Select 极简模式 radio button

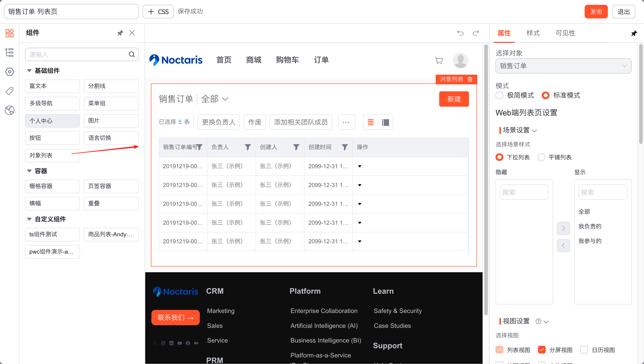pos(499,95)
